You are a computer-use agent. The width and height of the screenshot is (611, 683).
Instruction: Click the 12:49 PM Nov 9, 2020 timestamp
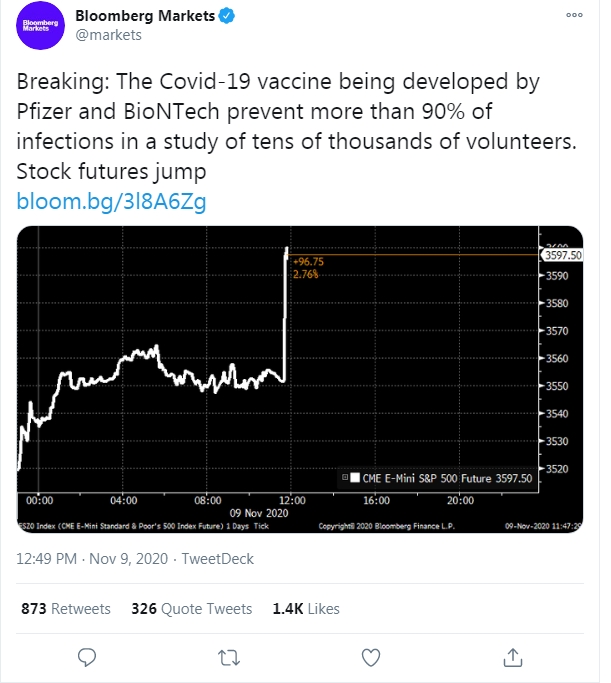point(92,558)
